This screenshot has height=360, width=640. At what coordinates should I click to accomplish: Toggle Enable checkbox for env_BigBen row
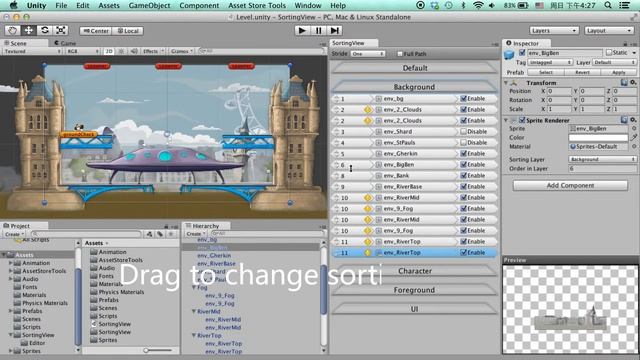(x=463, y=164)
